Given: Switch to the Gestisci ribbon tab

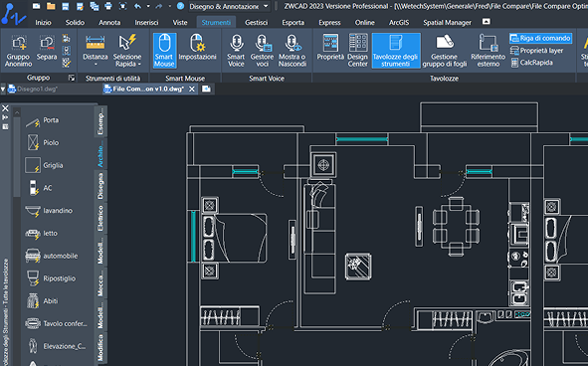Looking at the screenshot, I should pyautogui.click(x=257, y=23).
